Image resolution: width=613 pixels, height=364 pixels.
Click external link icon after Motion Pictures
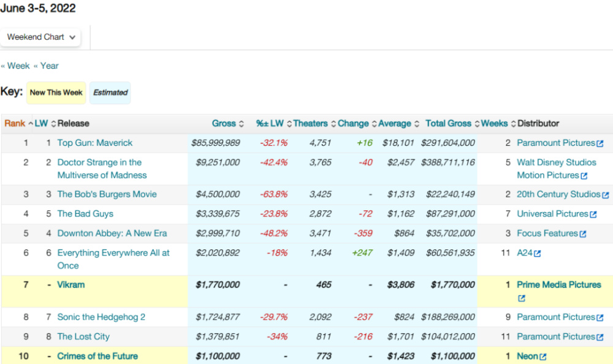(x=584, y=176)
